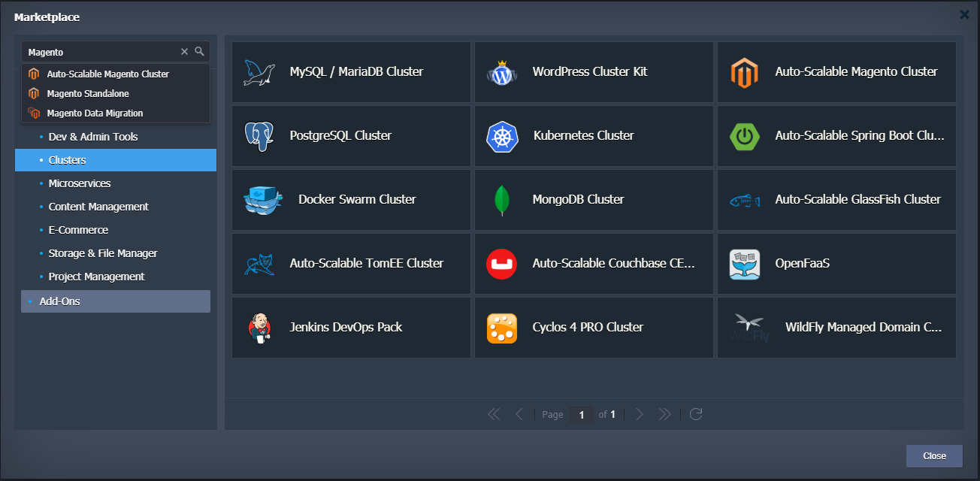This screenshot has height=481, width=980.
Task: Refresh the marketplace list
Action: tap(696, 414)
